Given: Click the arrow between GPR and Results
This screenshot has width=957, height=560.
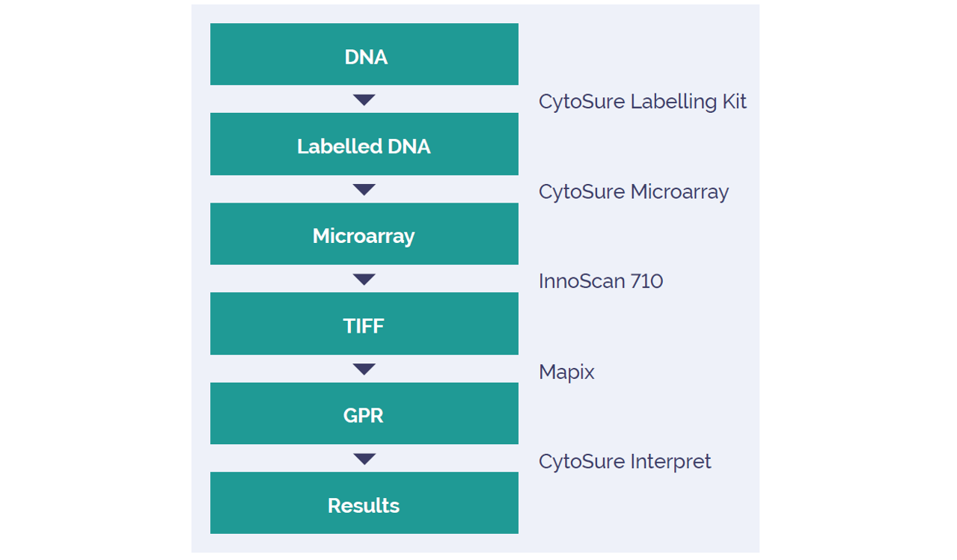Looking at the screenshot, I should [x=364, y=459].
